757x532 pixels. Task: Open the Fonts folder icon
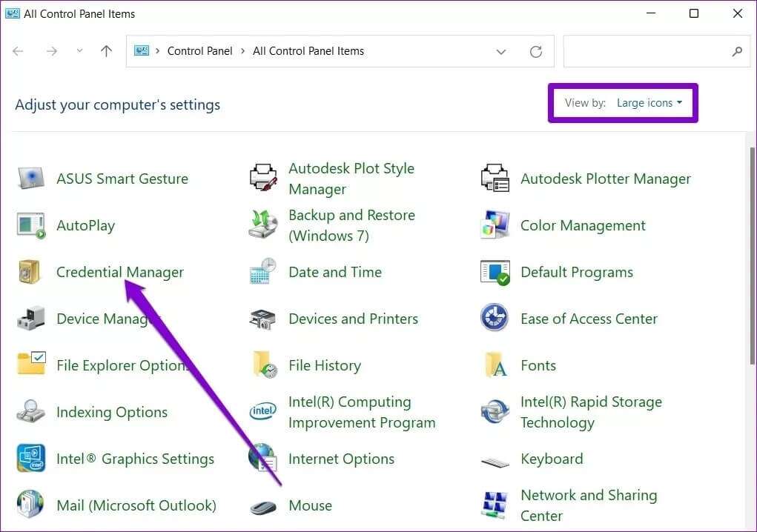click(496, 365)
